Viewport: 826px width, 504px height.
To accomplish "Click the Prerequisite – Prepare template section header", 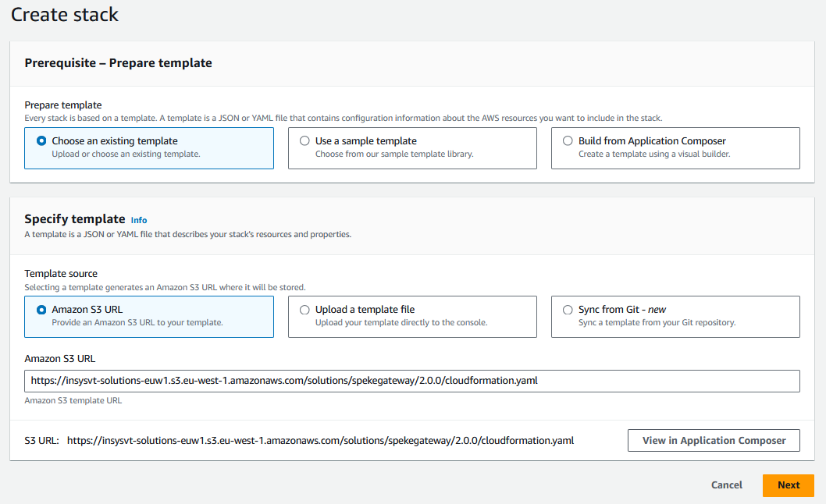I will point(118,62).
